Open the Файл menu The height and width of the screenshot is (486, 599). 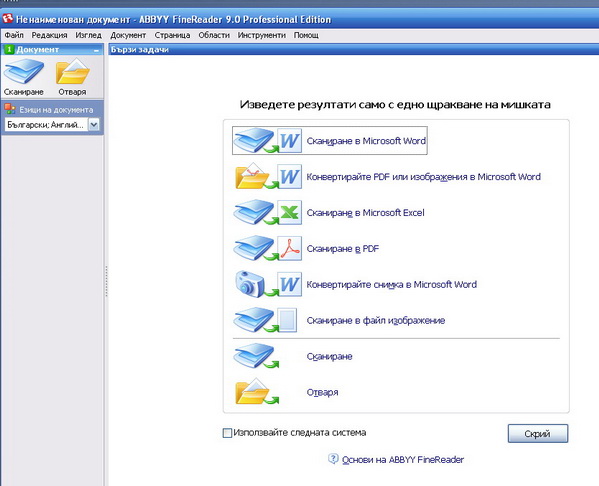[x=14, y=35]
